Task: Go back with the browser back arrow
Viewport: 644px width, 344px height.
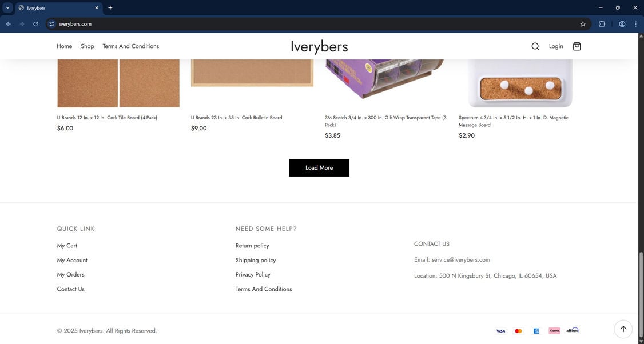Action: 9,24
